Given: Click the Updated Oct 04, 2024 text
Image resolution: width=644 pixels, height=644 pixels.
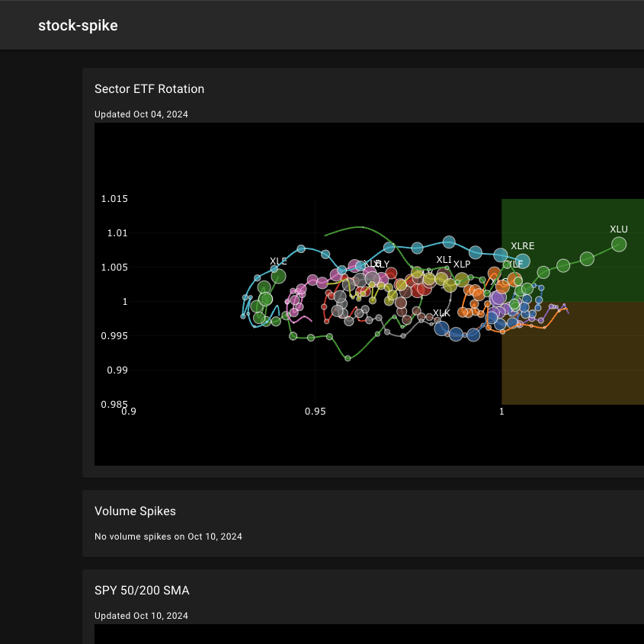Looking at the screenshot, I should (x=141, y=114).
